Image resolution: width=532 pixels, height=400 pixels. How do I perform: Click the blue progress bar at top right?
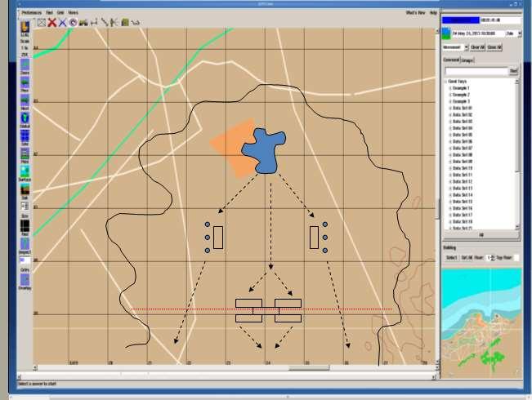click(x=461, y=20)
